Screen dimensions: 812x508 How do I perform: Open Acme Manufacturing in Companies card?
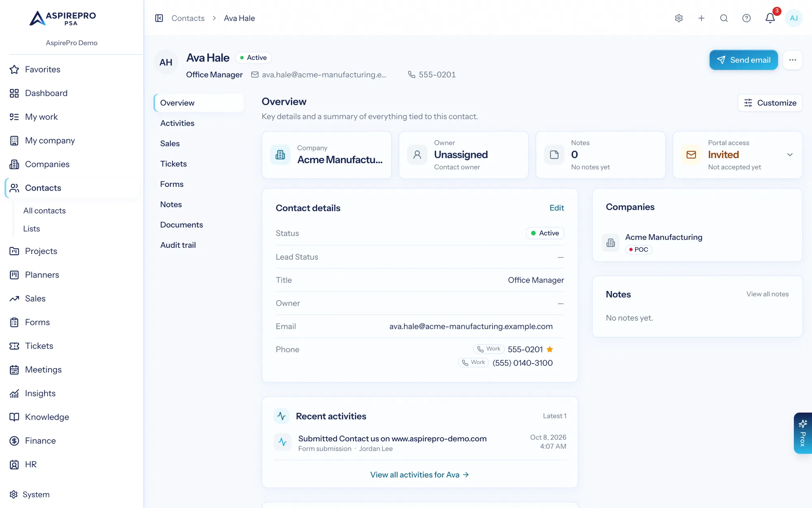663,237
